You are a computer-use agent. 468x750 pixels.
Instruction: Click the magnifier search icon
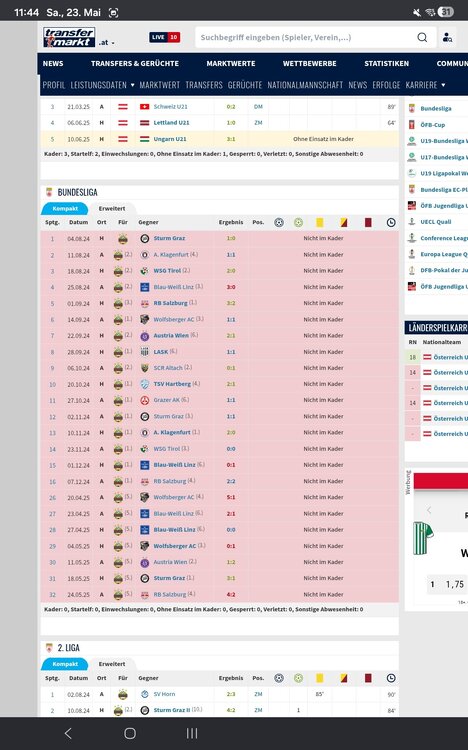tap(422, 37)
